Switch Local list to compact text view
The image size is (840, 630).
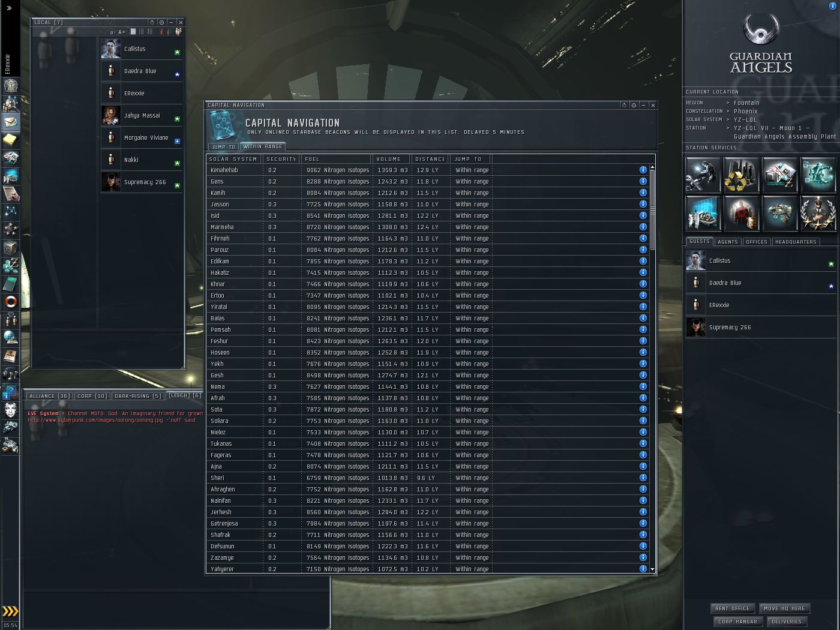click(133, 32)
